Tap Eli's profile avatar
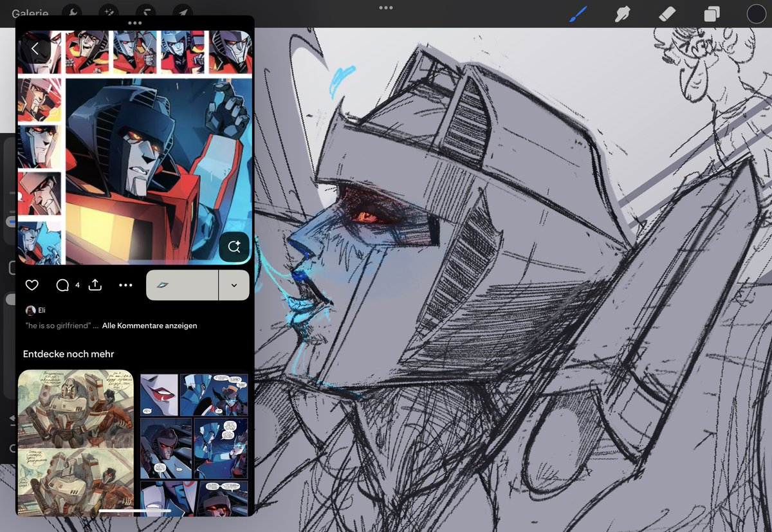 (30, 309)
